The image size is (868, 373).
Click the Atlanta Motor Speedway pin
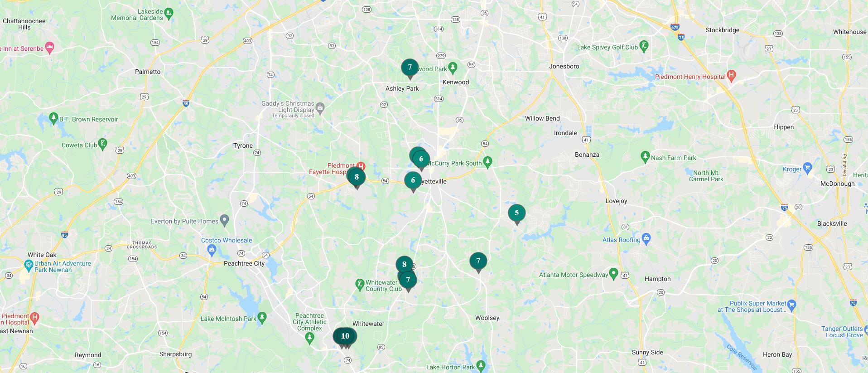click(613, 274)
